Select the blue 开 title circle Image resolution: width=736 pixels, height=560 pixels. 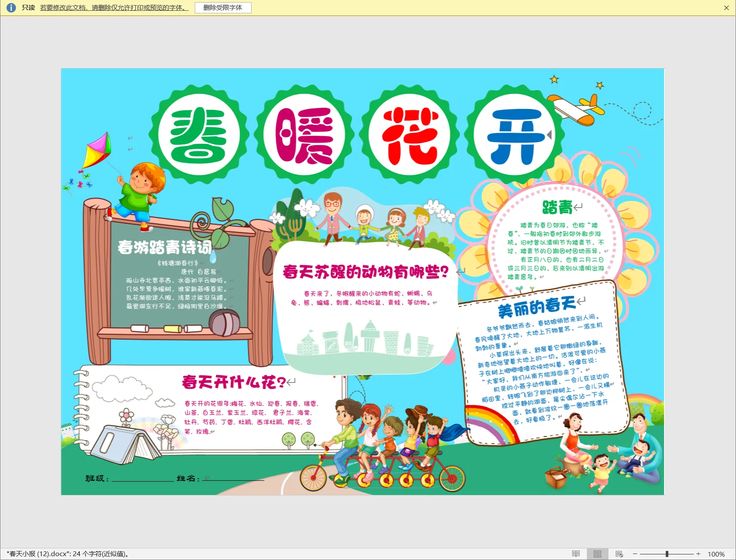point(515,135)
